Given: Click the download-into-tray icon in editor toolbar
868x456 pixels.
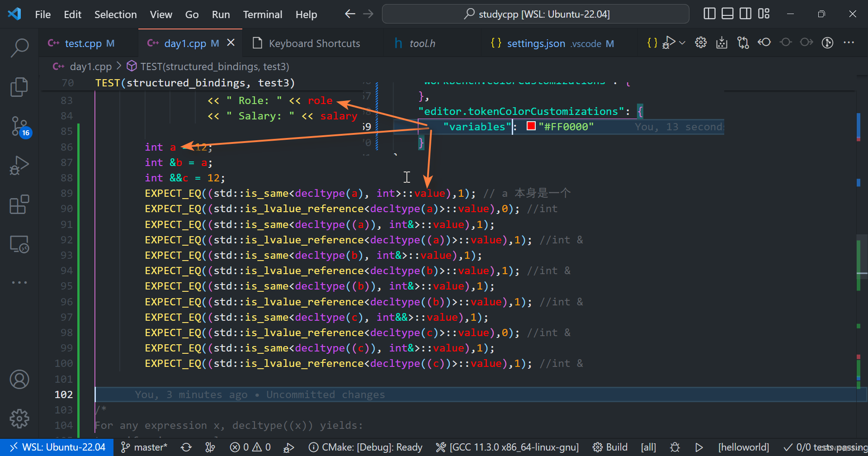Looking at the screenshot, I should point(722,43).
